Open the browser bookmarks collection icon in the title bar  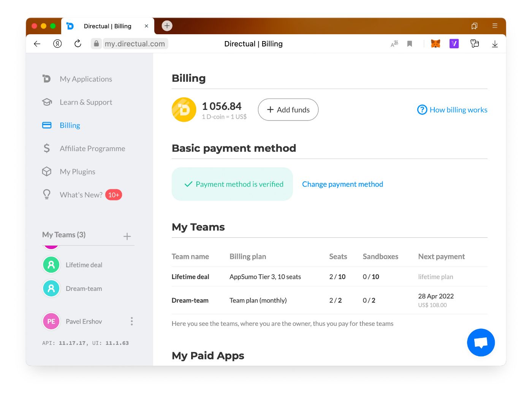point(475,26)
